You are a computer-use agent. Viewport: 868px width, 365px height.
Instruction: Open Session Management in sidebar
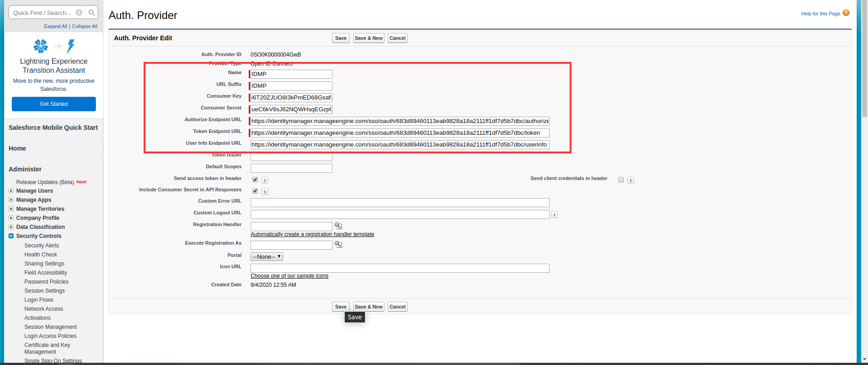pos(51,327)
